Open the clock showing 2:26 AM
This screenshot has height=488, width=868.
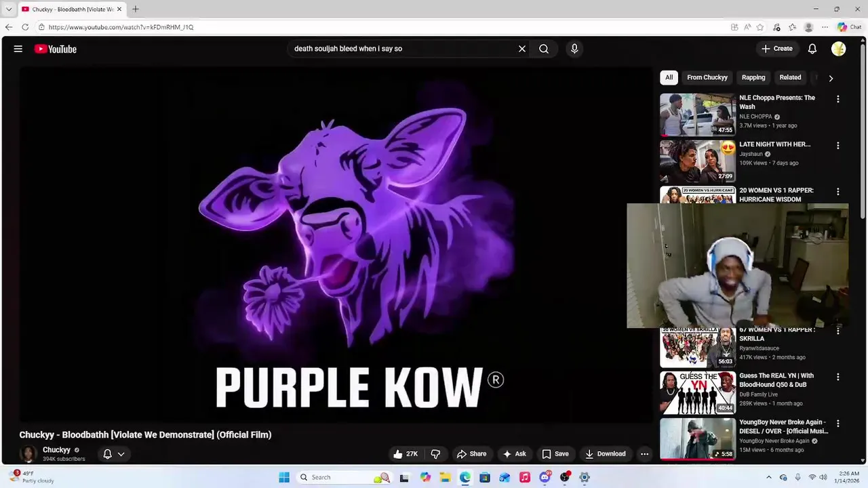coord(848,477)
